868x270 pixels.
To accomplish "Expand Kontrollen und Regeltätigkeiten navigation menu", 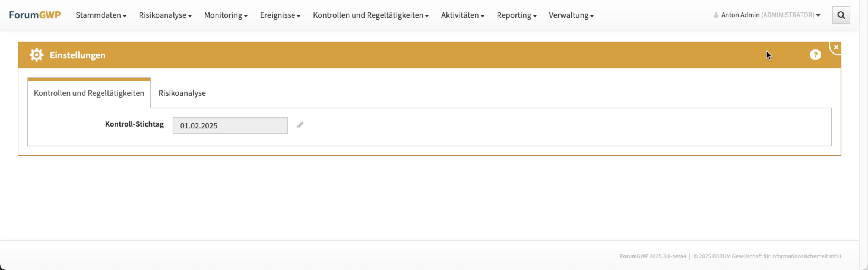I will (x=371, y=15).
